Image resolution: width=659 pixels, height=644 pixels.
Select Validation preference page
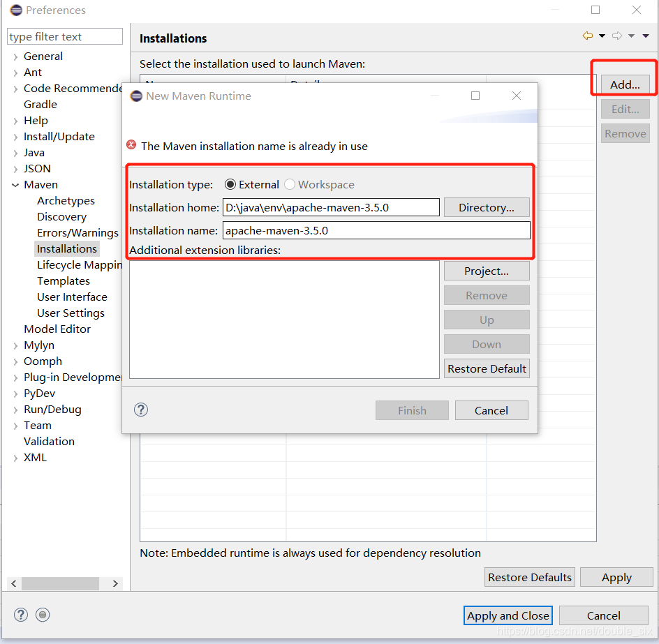coord(49,442)
